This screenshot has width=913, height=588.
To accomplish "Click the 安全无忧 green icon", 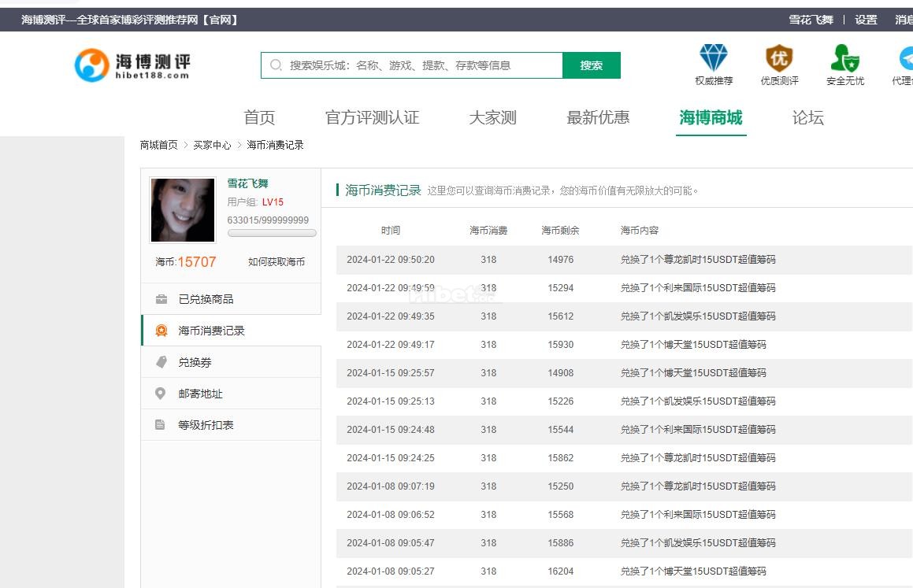I will pyautogui.click(x=844, y=58).
